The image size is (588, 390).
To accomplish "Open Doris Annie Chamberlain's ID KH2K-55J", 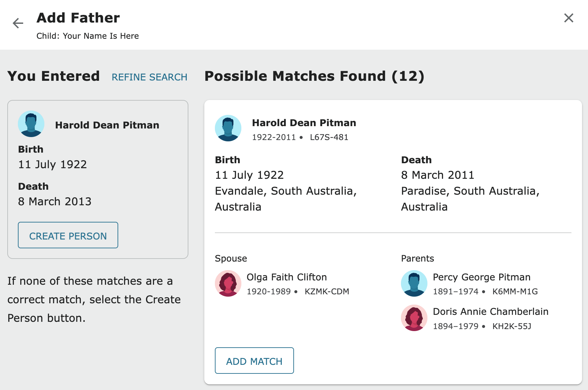I will pyautogui.click(x=512, y=326).
